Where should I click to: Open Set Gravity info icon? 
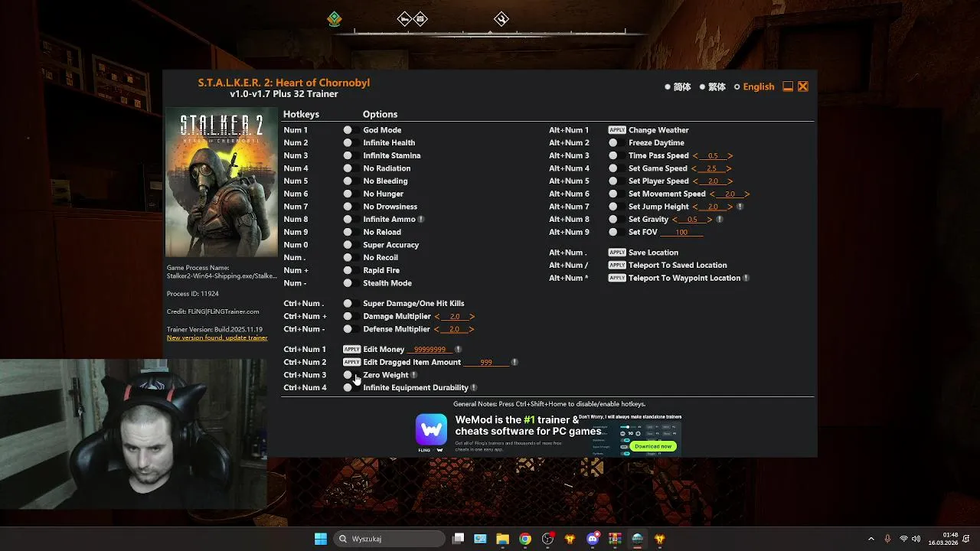720,220
